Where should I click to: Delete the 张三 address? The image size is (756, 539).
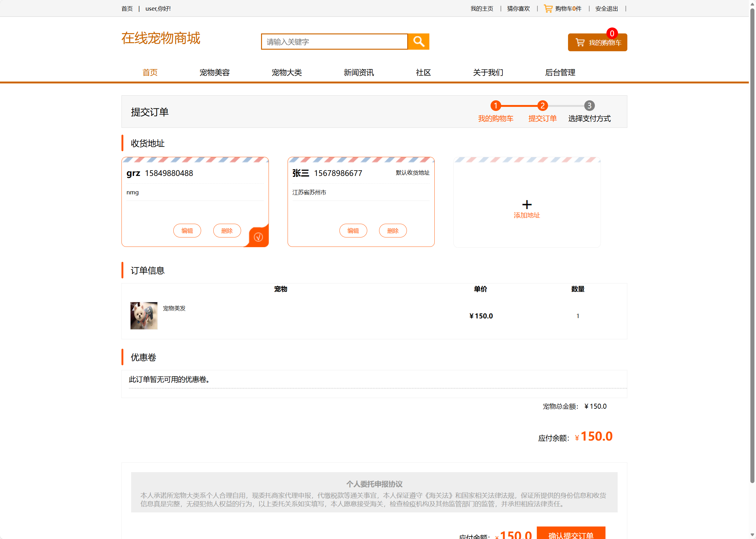pos(393,230)
